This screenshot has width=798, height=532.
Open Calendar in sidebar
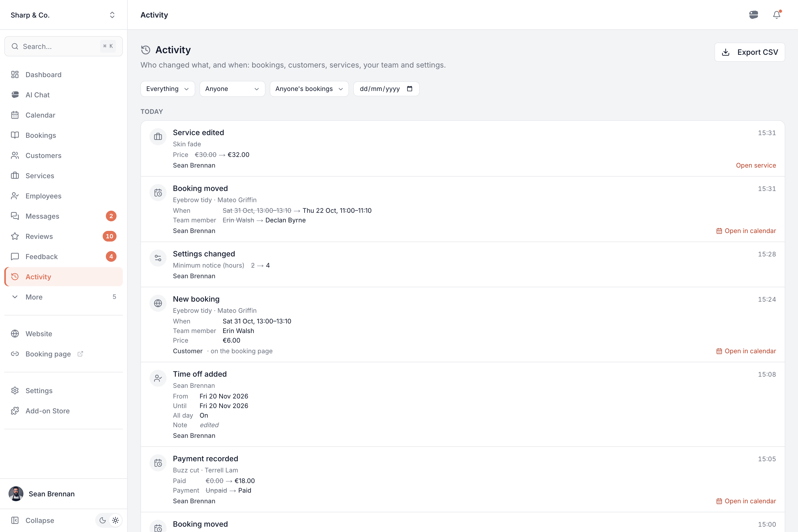coord(64,115)
